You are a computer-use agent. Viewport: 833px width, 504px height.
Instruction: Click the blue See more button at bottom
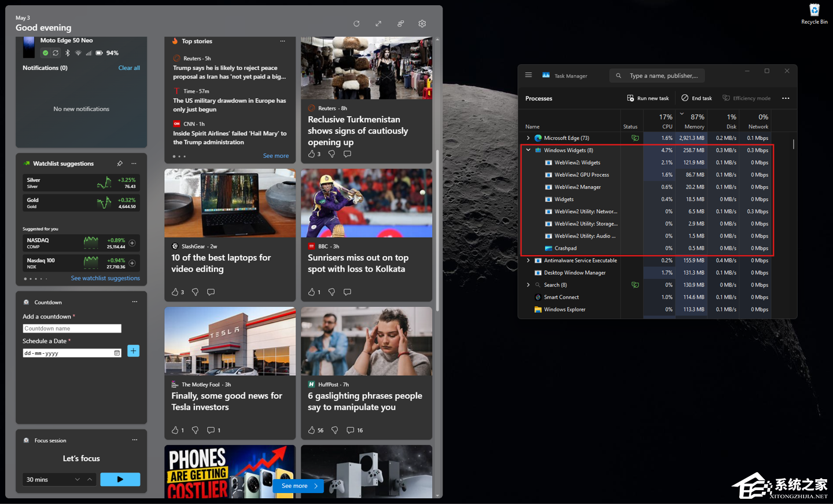point(298,486)
